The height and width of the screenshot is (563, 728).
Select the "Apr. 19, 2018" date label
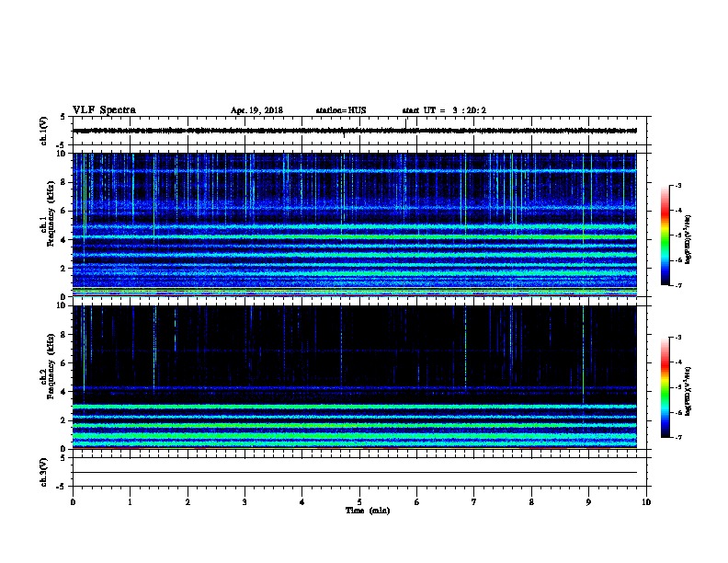click(256, 110)
